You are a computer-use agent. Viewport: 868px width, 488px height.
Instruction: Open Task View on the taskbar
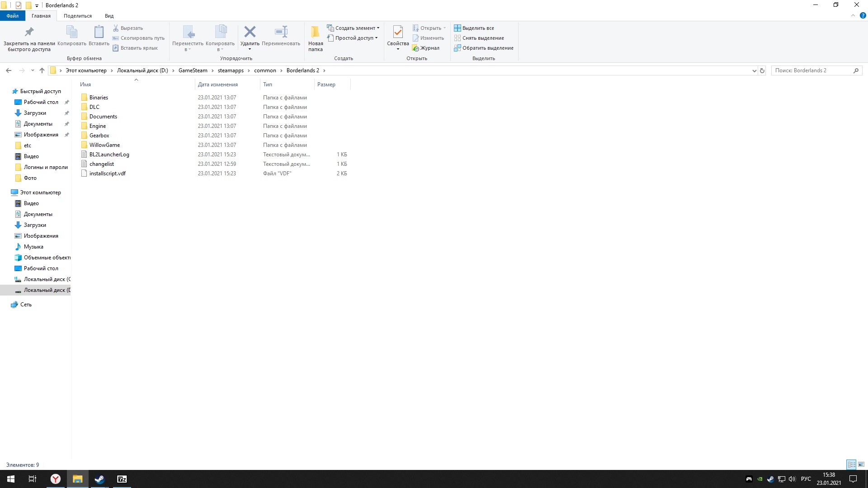pos(33,479)
